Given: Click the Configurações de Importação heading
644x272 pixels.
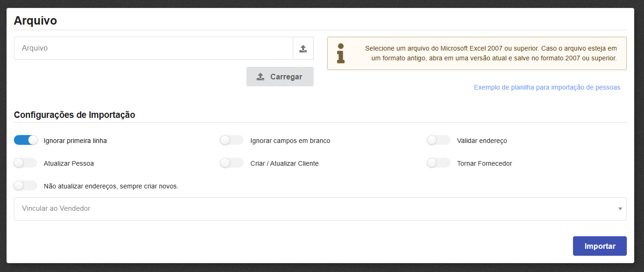Looking at the screenshot, I should point(74,115).
